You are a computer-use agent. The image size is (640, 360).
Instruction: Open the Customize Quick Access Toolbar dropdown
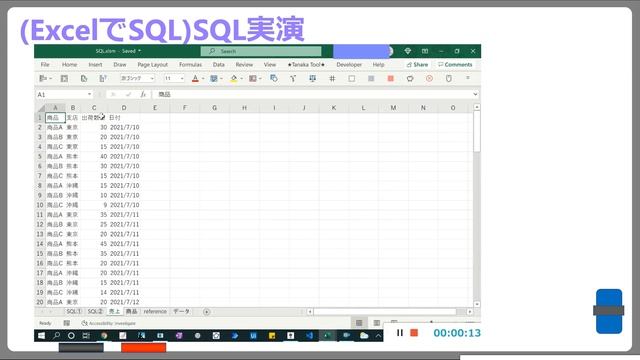point(468,78)
